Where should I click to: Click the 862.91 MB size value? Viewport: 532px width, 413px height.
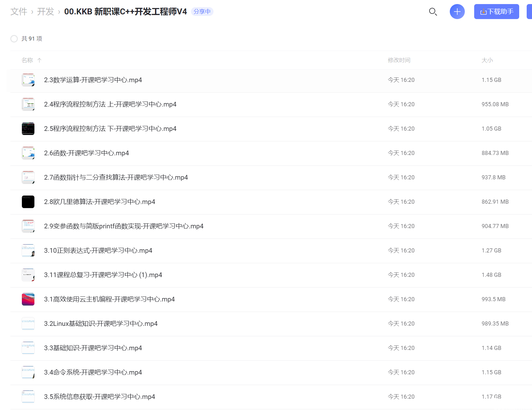(495, 202)
